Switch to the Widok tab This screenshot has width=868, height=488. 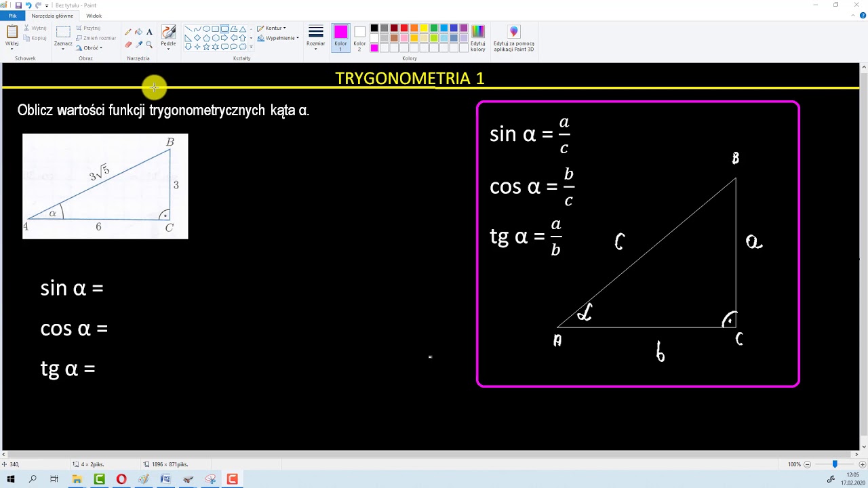coord(94,16)
